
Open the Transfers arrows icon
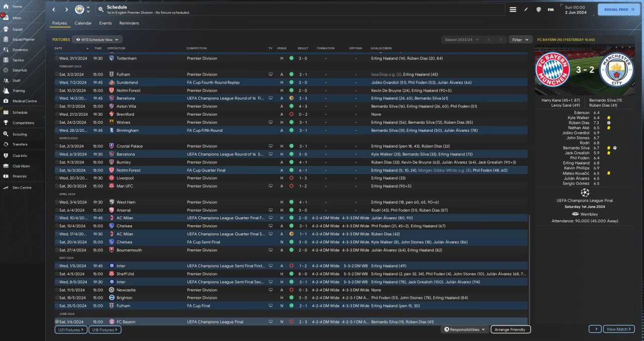tap(6, 144)
